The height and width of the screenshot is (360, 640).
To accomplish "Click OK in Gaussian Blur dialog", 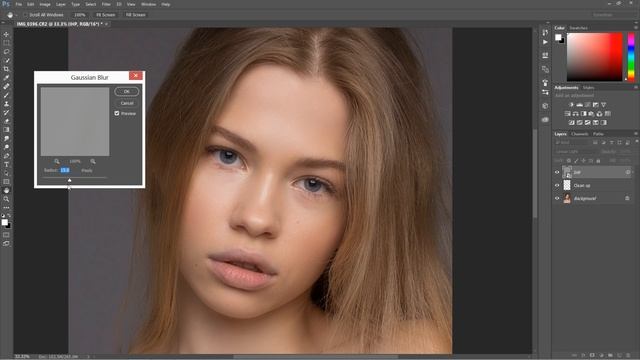I will (127, 91).
